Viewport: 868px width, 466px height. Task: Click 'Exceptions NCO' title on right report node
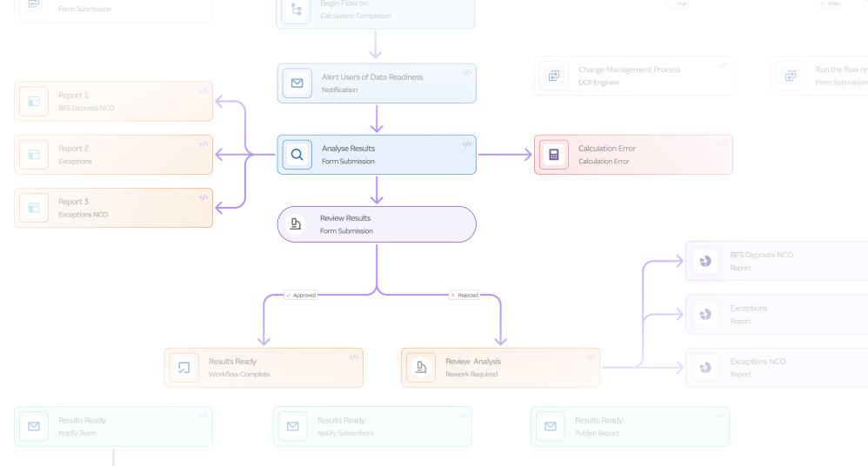tap(758, 362)
